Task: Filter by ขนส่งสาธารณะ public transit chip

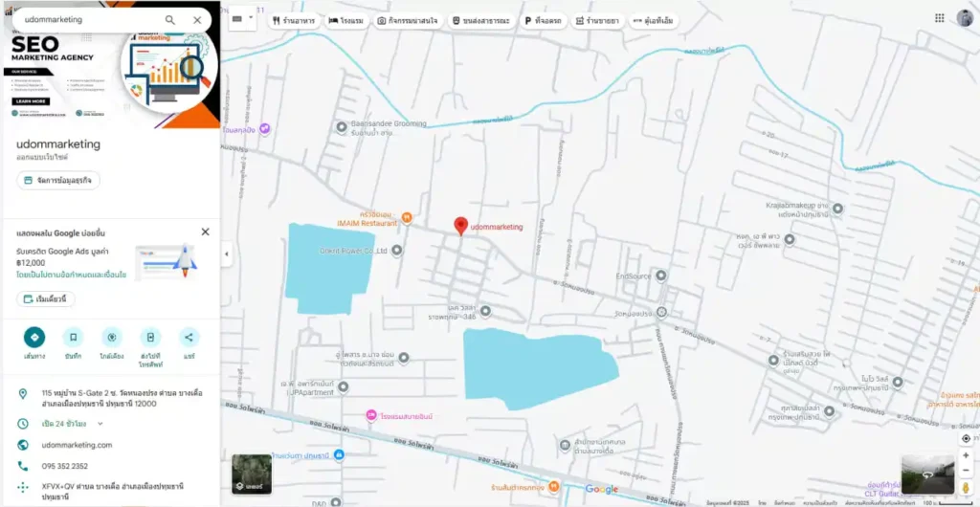Action: tap(481, 21)
